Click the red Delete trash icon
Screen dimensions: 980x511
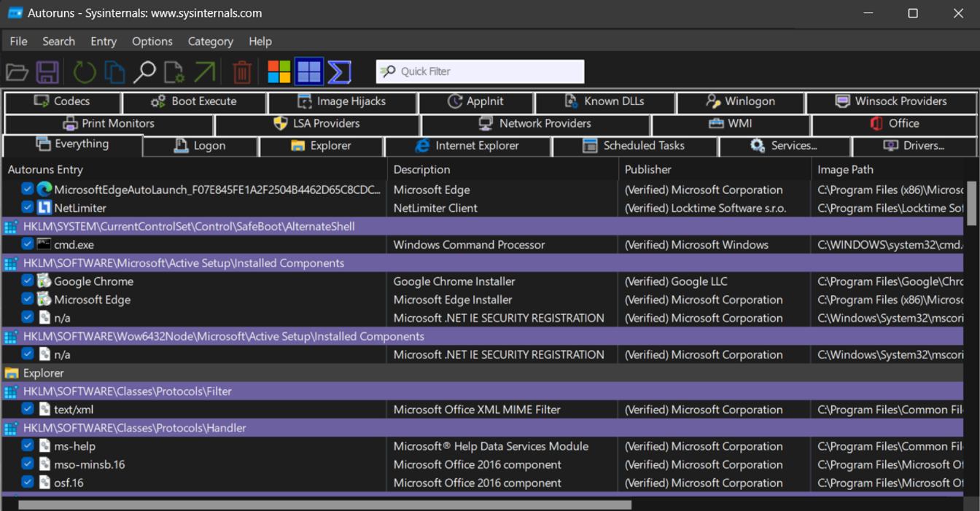(242, 71)
